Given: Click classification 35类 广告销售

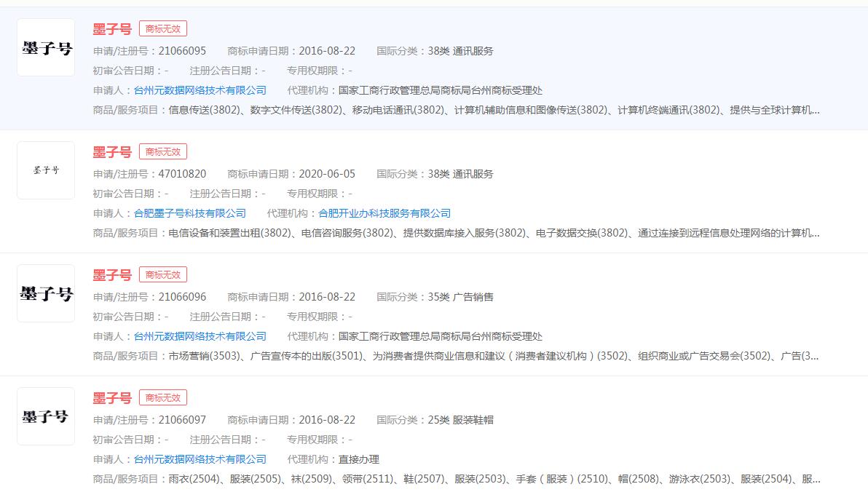Looking at the screenshot, I should tap(460, 297).
